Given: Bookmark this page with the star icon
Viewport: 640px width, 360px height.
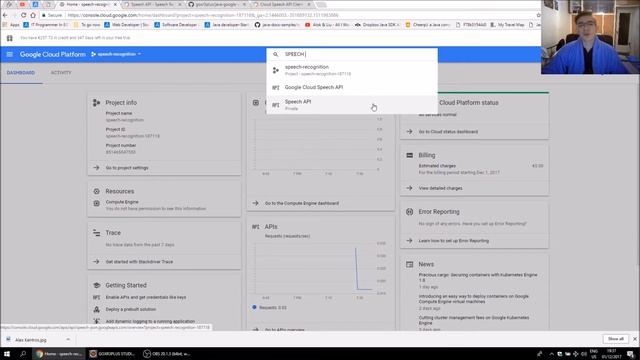Looking at the screenshot, I should [538, 15].
